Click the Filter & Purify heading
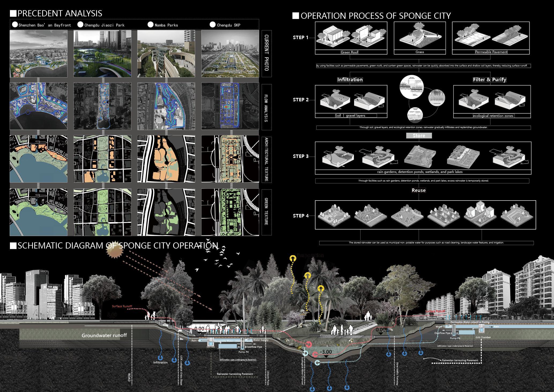 pos(489,79)
